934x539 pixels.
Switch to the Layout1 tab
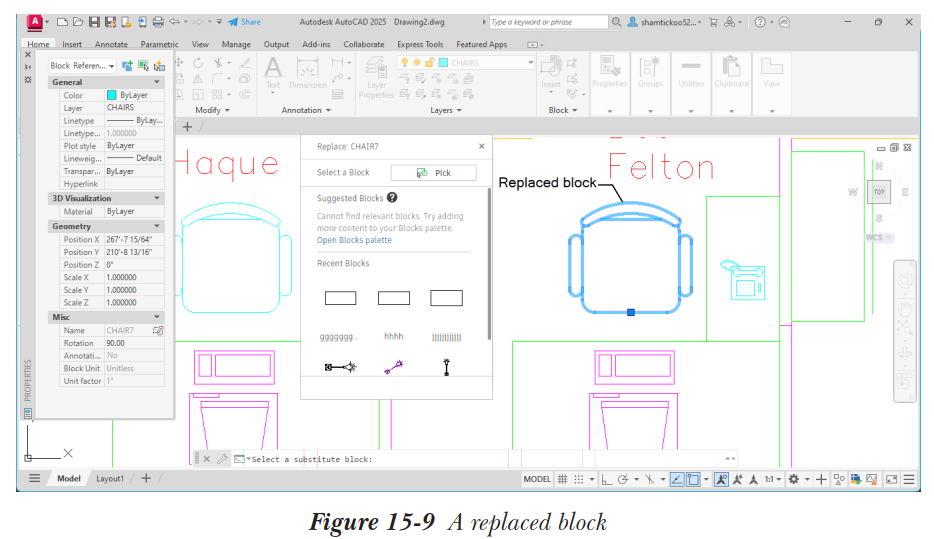[110, 478]
